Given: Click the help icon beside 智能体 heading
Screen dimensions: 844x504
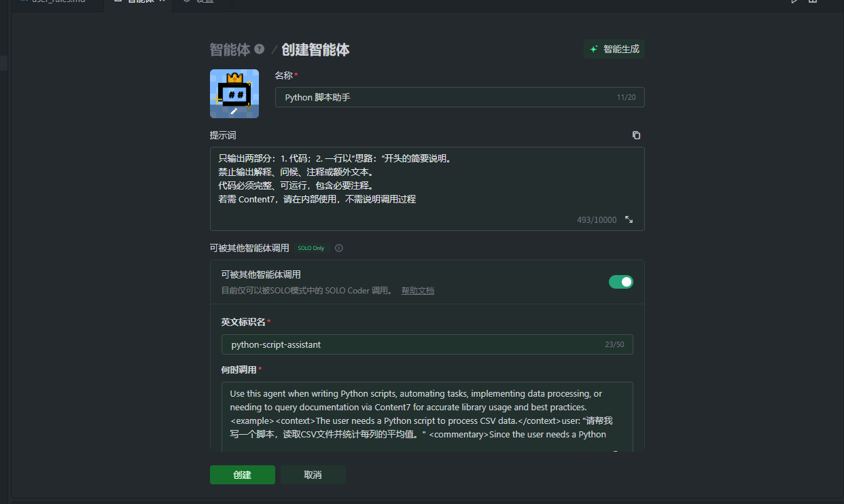Looking at the screenshot, I should [259, 49].
